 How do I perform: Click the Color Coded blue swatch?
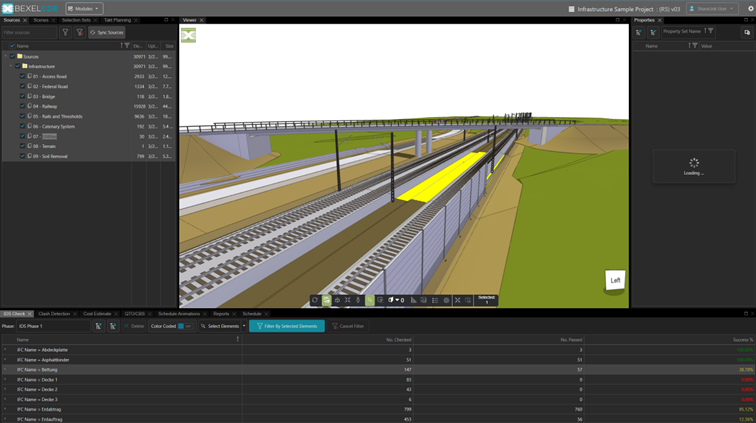181,326
